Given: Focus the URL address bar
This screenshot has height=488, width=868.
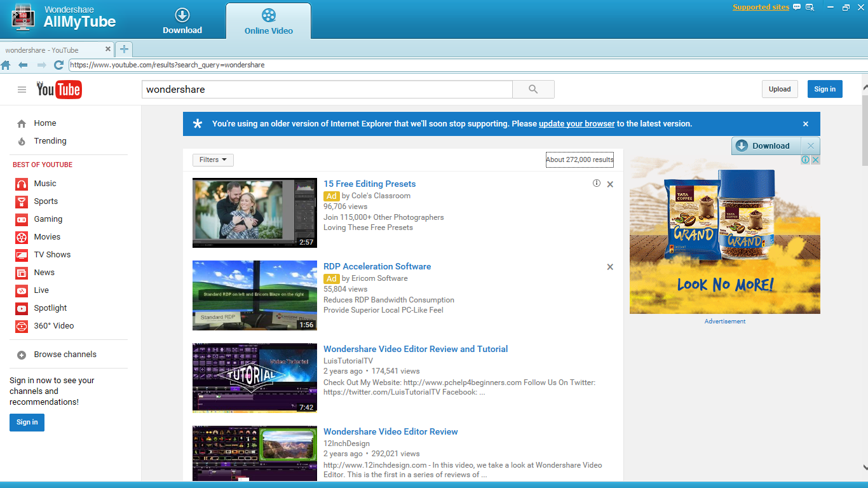Looking at the screenshot, I should (467, 65).
